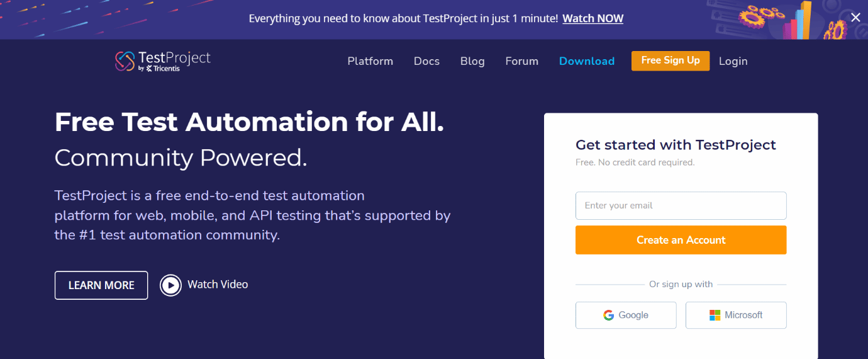Visit the Forum section
Image resolution: width=868 pixels, height=359 pixels.
pos(521,61)
